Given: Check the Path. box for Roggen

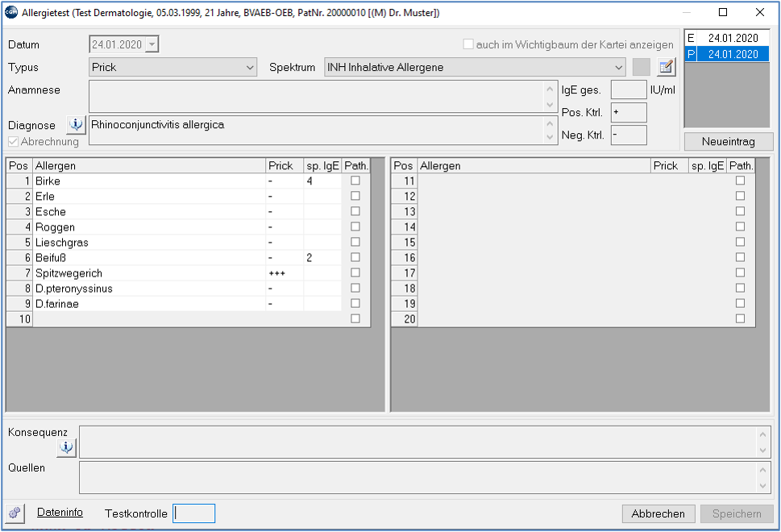Looking at the screenshot, I should (x=355, y=227).
